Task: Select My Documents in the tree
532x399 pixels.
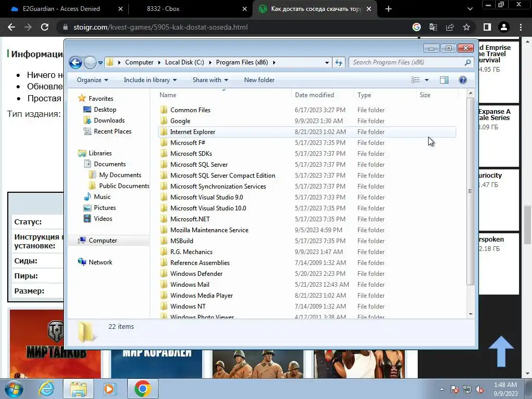Action: [x=120, y=175]
